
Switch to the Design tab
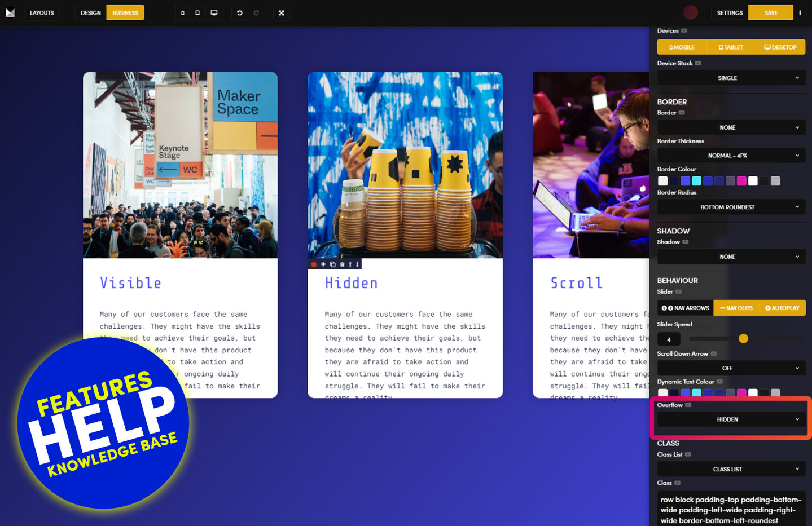click(x=90, y=13)
